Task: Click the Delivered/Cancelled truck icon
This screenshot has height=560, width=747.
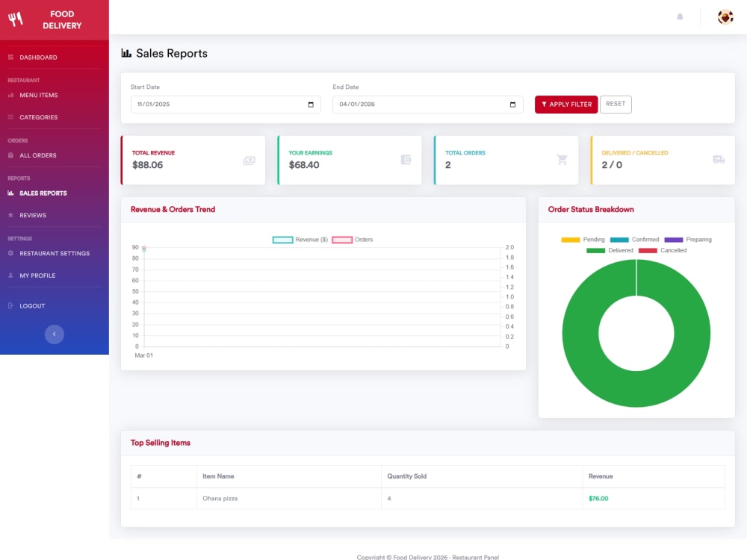Action: (x=719, y=160)
